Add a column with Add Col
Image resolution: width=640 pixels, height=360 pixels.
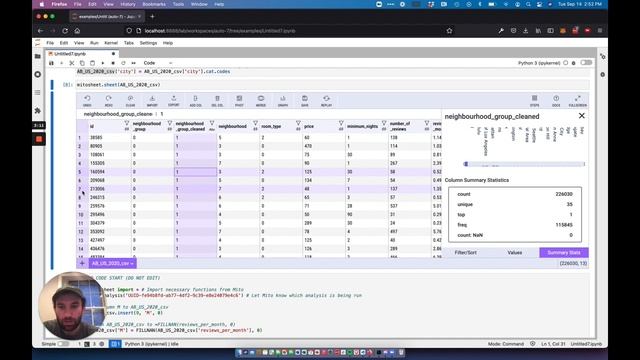tap(196, 100)
